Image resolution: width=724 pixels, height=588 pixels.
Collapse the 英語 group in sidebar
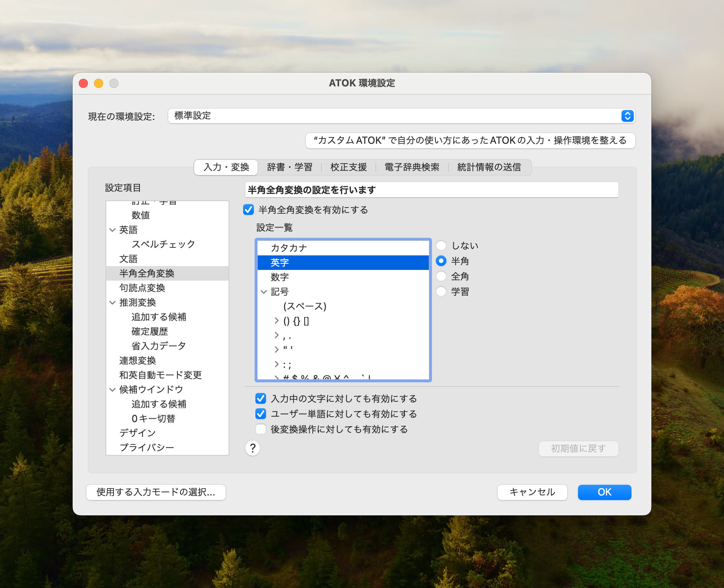(x=112, y=230)
